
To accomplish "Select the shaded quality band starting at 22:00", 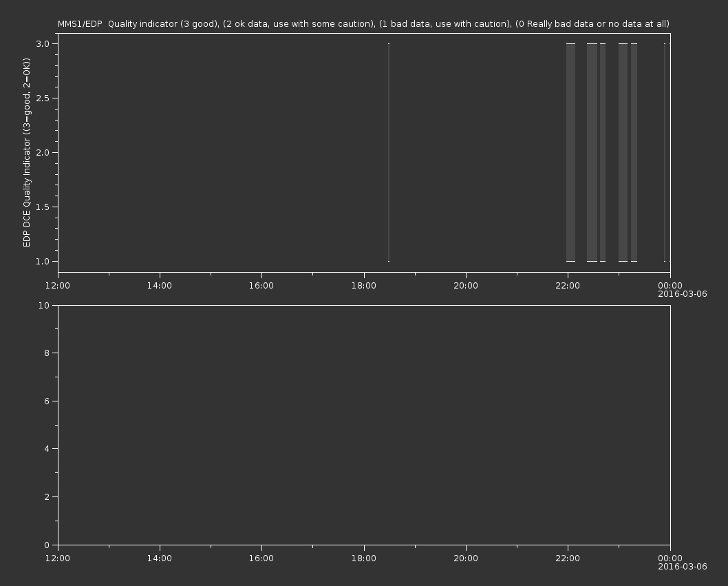I will 570,152.
